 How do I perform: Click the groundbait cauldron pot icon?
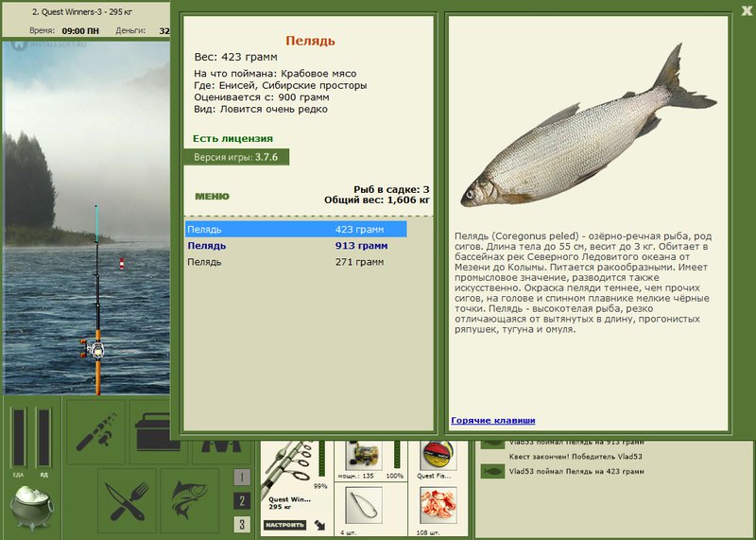[32, 507]
